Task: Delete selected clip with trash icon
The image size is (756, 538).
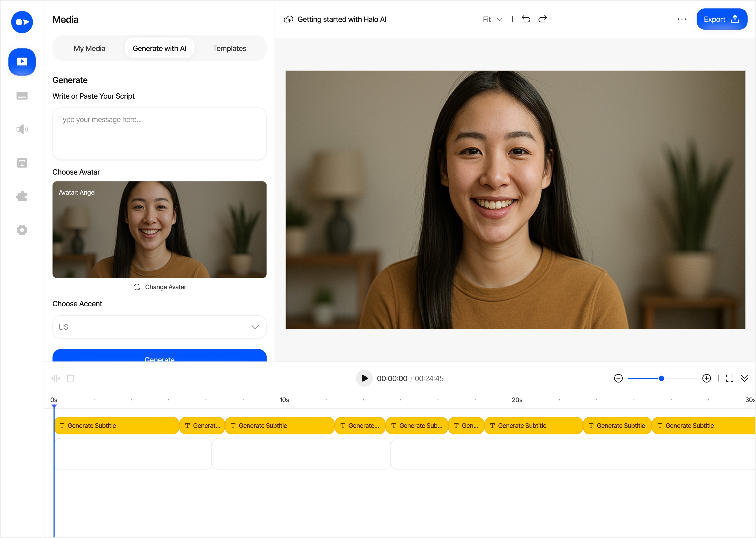Action: pyautogui.click(x=70, y=378)
